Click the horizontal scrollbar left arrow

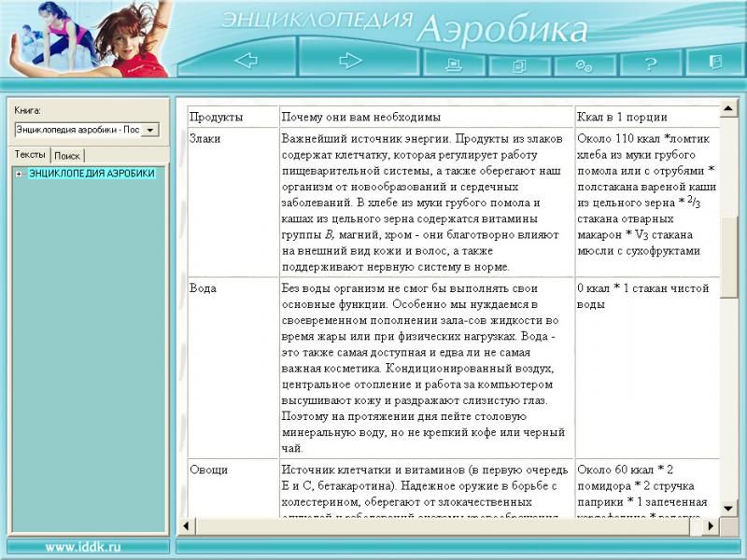(188, 525)
